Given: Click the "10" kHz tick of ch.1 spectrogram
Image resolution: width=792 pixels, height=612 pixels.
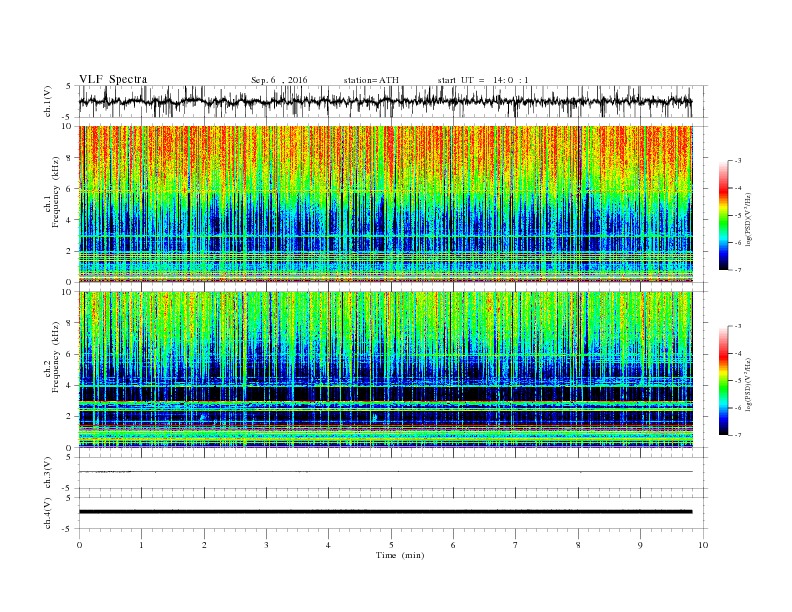Looking at the screenshot, I should point(67,126).
